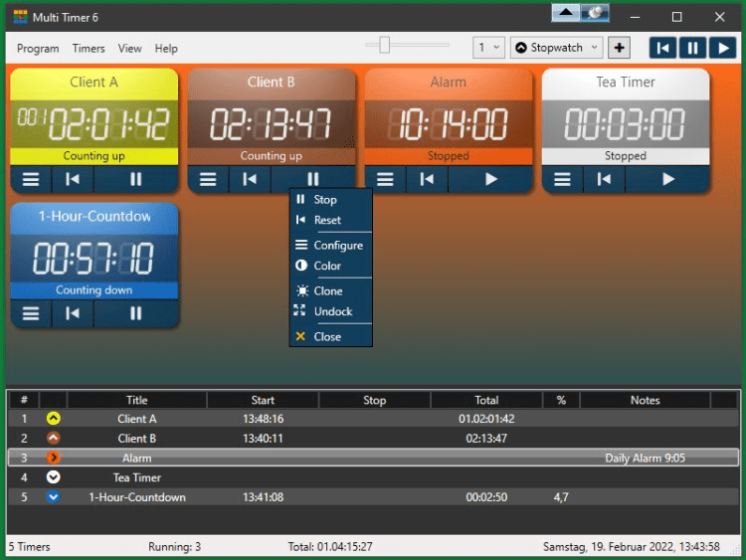Click the Client B display 02:13:47
The width and height of the screenshot is (746, 560).
pos(271,124)
